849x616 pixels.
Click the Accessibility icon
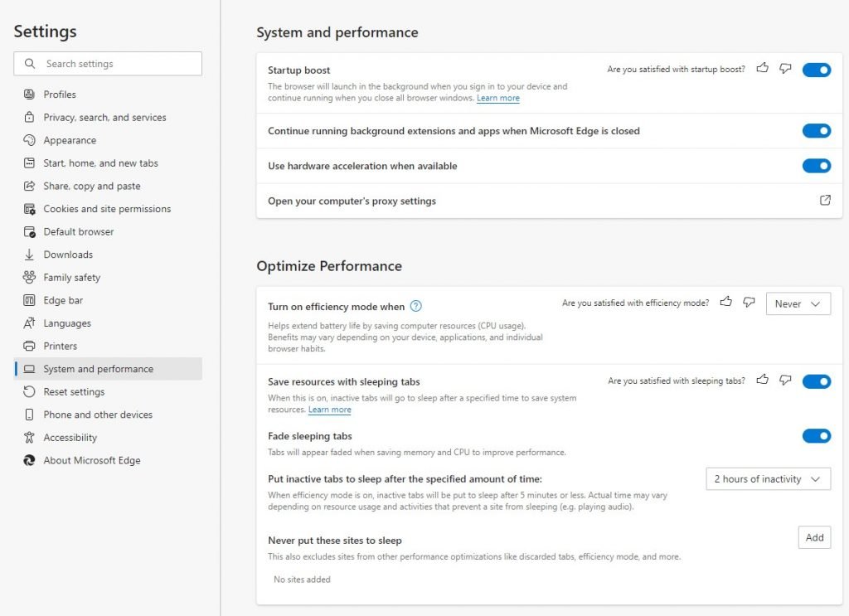[x=29, y=438]
